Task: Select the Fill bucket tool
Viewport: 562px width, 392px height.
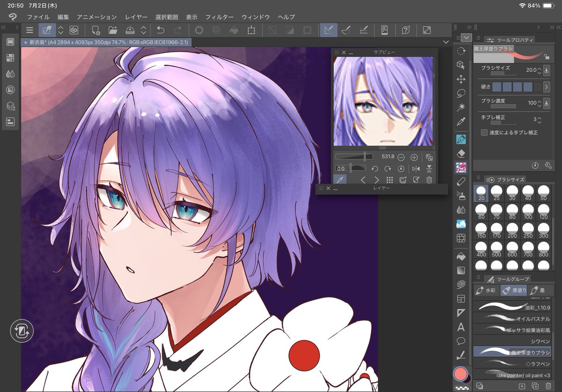Action: (x=461, y=256)
